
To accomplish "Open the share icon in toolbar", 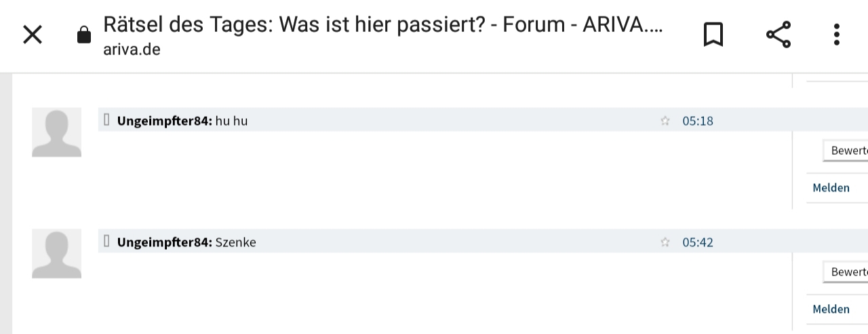I will pos(778,35).
